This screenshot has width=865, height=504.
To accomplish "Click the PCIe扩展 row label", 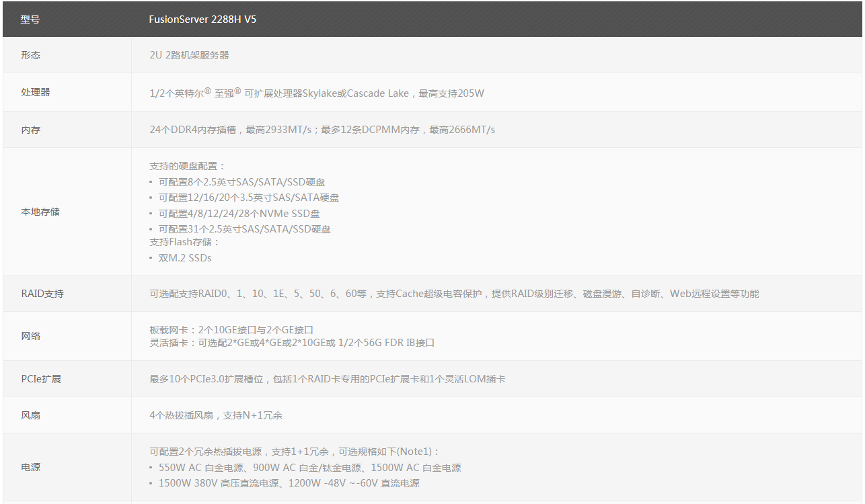I will [x=41, y=379].
